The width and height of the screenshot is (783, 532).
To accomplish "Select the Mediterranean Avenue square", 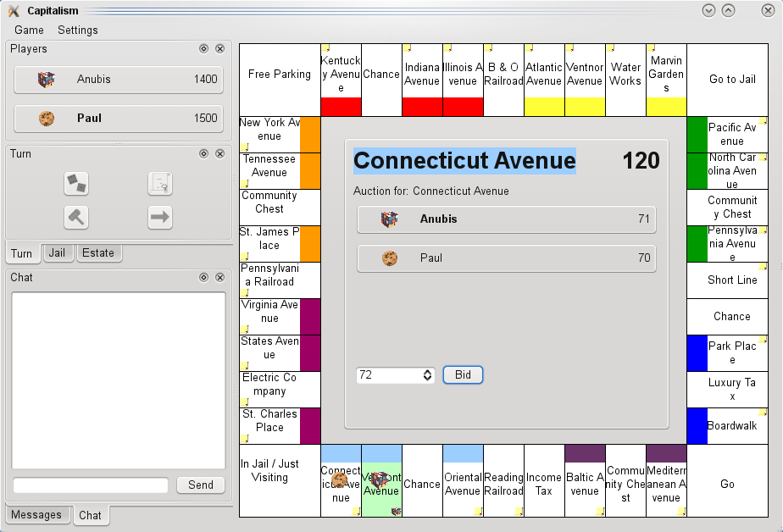I will pos(666,480).
